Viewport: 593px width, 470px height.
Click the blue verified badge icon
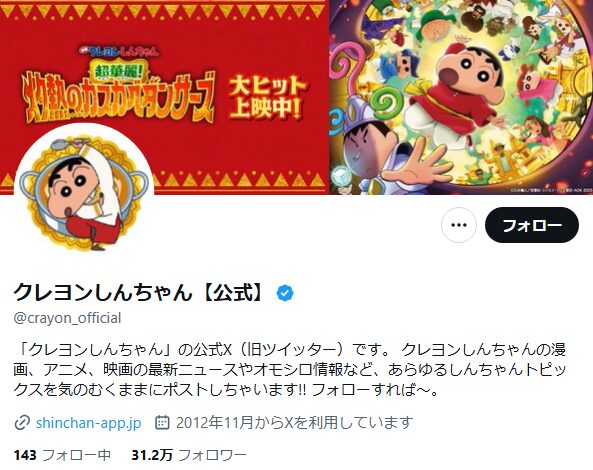click(285, 293)
